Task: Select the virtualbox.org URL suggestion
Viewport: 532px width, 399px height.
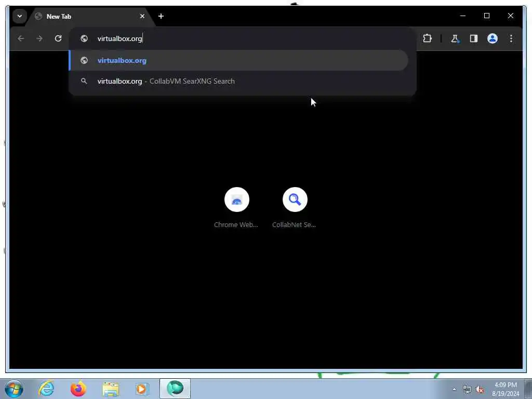Action: [x=239, y=60]
